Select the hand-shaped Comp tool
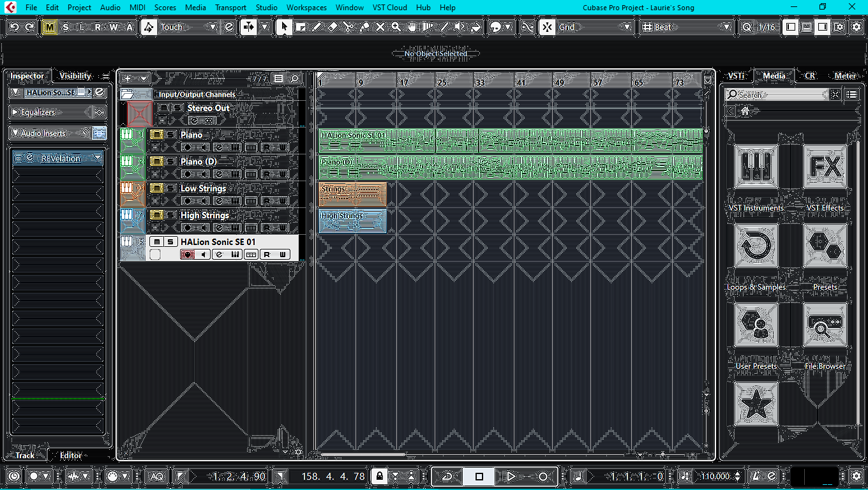This screenshot has width=868, height=490. (412, 27)
